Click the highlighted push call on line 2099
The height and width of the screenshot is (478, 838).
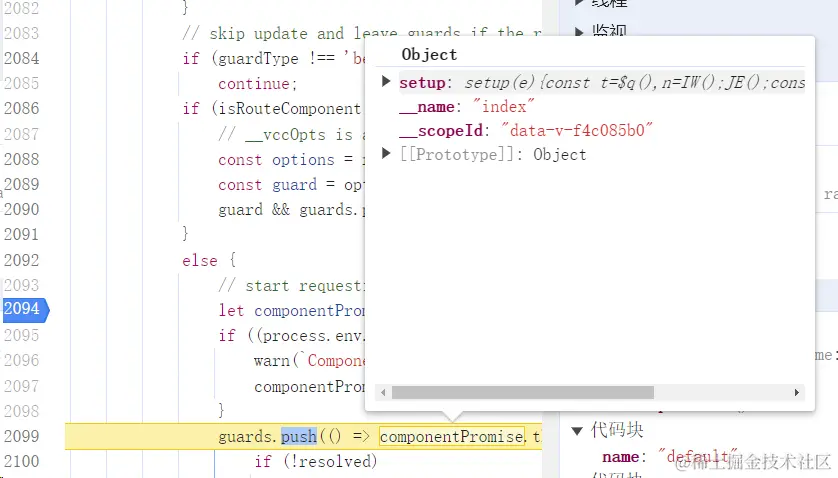299,437
